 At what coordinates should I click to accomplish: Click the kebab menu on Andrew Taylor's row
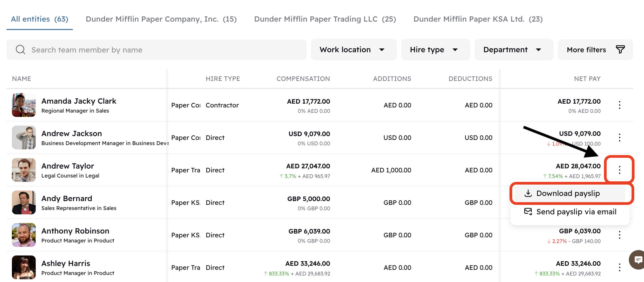tap(619, 170)
